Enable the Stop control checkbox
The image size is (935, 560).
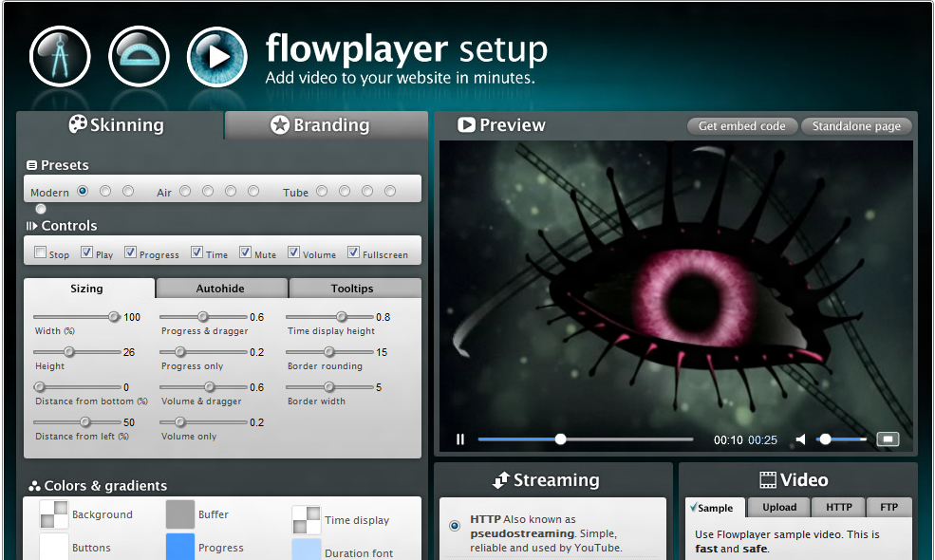click(x=40, y=252)
